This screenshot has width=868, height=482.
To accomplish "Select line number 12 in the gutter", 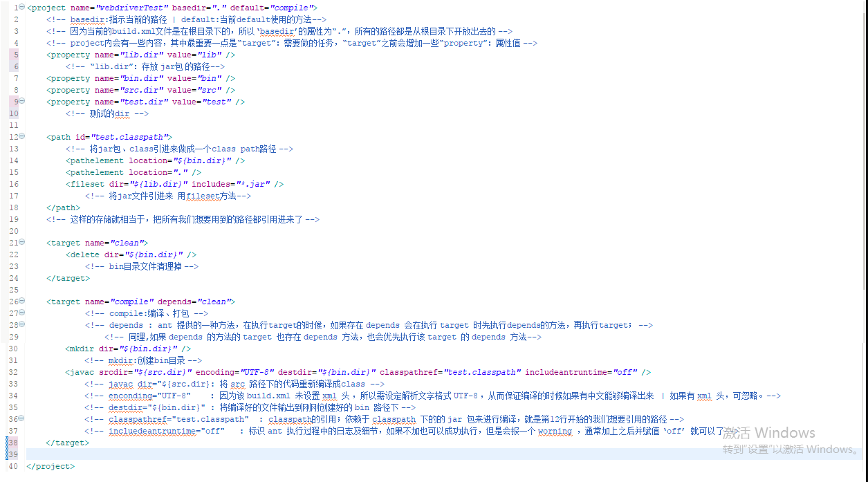I will pyautogui.click(x=12, y=137).
